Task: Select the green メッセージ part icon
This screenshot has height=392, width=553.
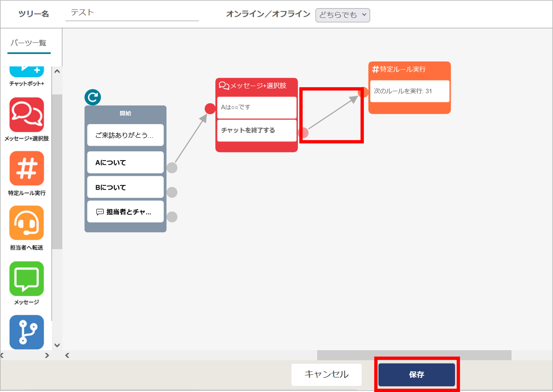Action: coord(27,278)
